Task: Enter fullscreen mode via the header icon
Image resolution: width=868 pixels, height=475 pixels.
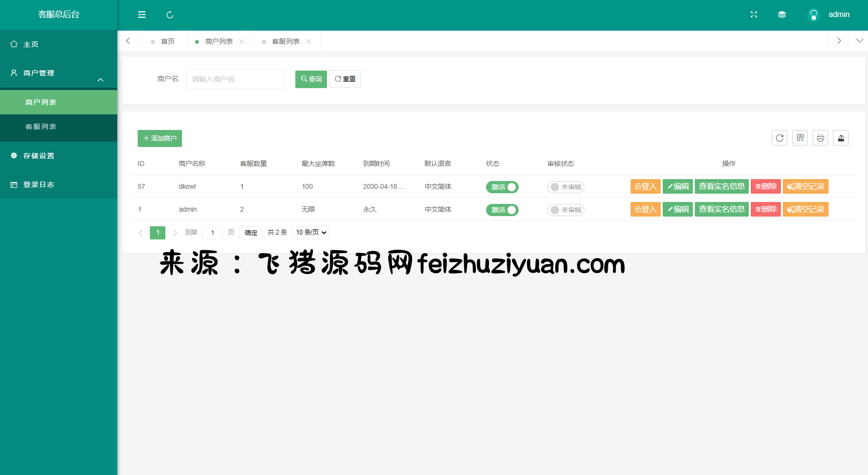Action: (x=754, y=15)
